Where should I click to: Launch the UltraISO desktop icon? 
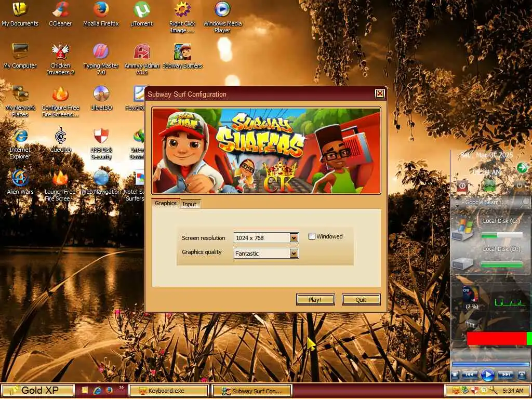coord(101,98)
